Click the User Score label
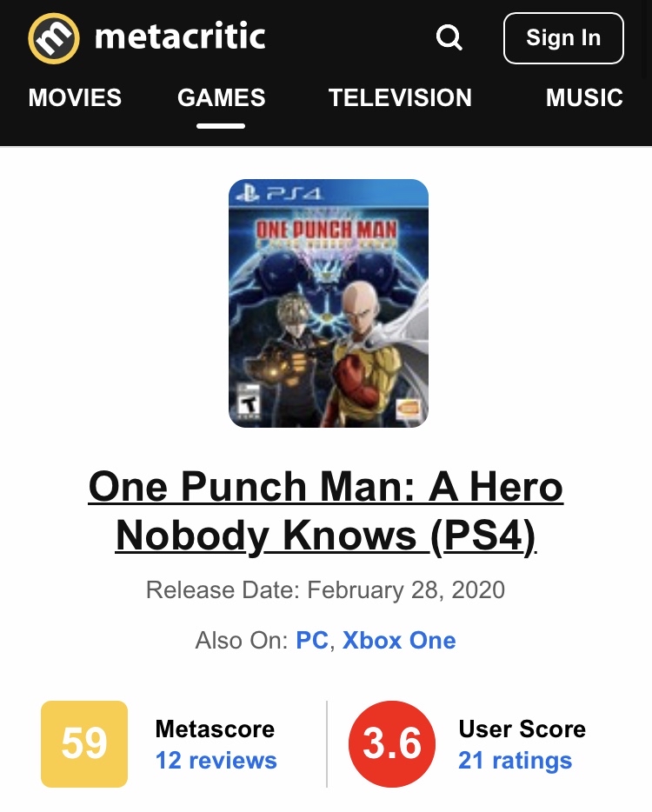 (522, 729)
